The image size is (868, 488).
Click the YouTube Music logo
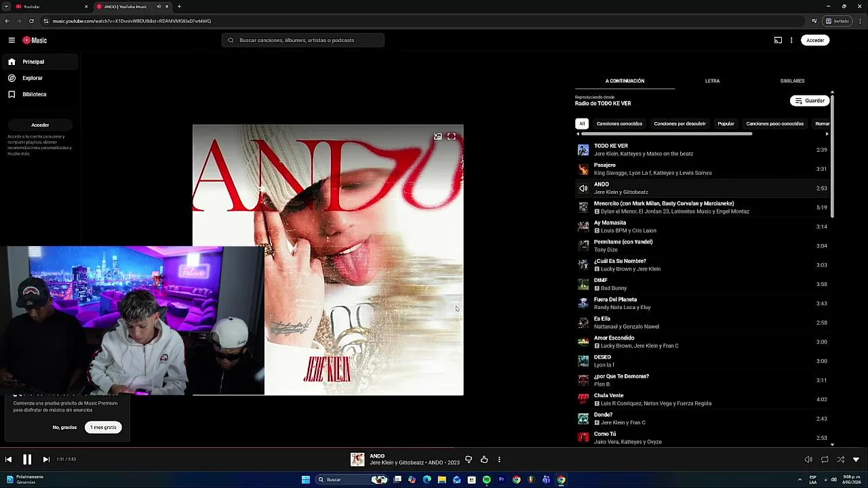(35, 40)
